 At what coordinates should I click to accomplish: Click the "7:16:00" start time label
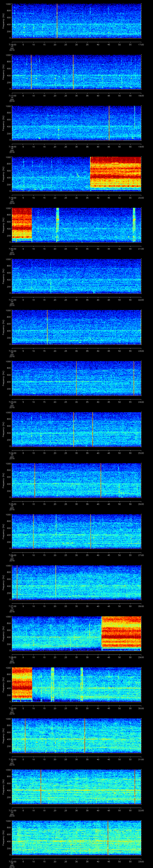tap(12, 44)
